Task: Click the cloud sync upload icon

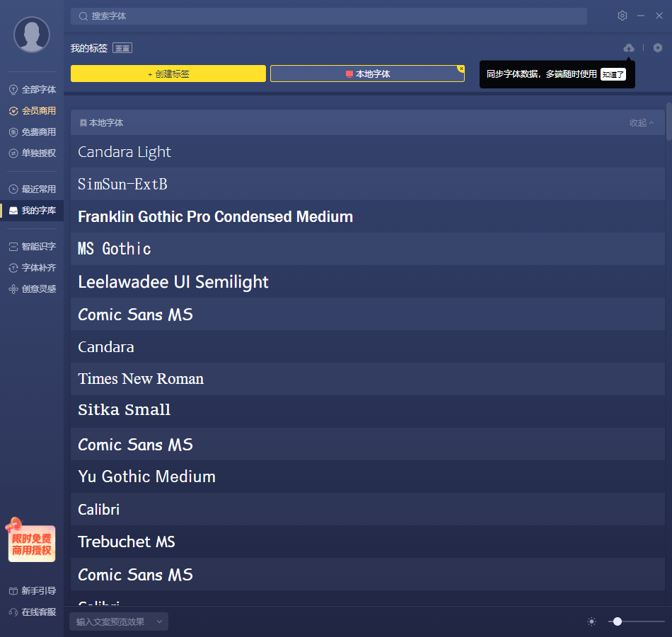Action: pos(629,47)
